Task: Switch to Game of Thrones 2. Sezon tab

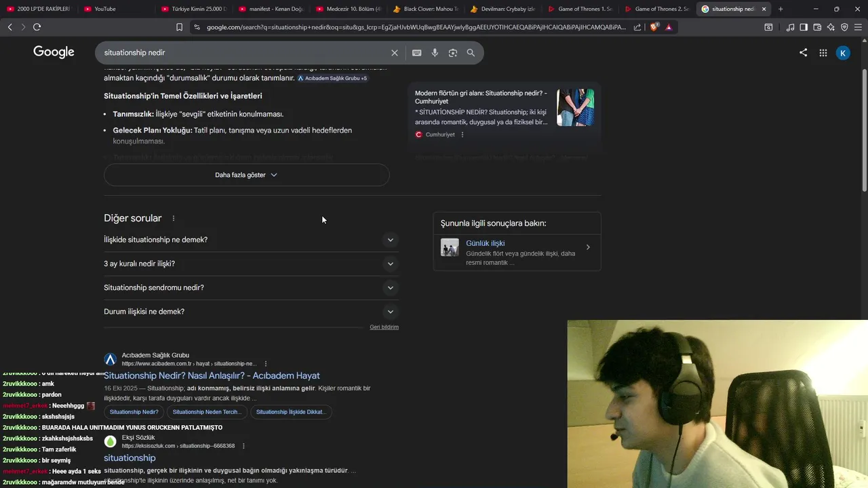Action: (659, 9)
